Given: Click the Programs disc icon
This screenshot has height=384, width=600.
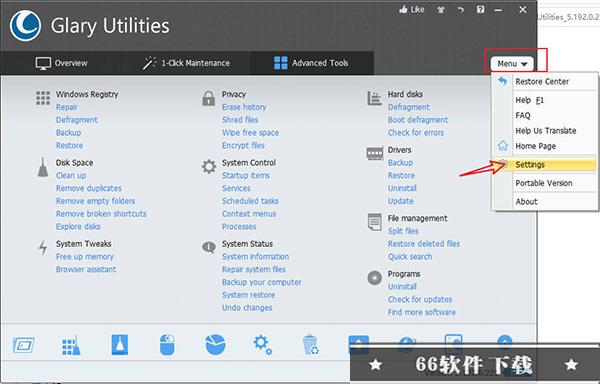Looking at the screenshot, I should [x=375, y=278].
